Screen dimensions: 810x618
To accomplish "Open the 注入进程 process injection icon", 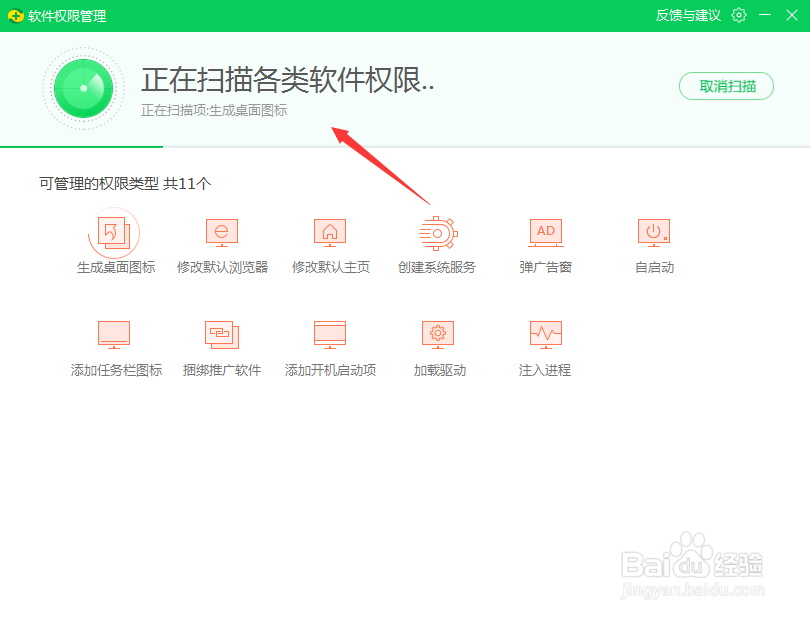I will click(545, 335).
